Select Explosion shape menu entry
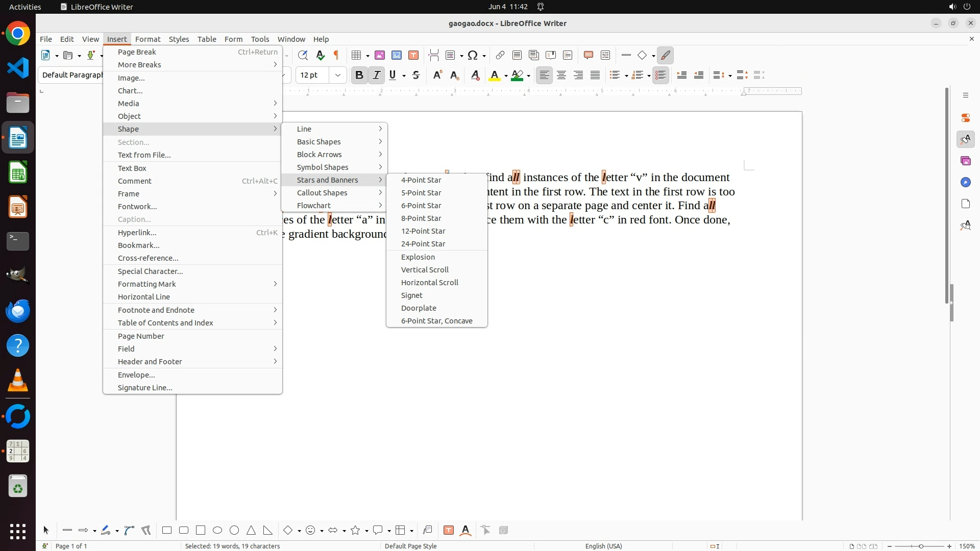 (x=418, y=257)
